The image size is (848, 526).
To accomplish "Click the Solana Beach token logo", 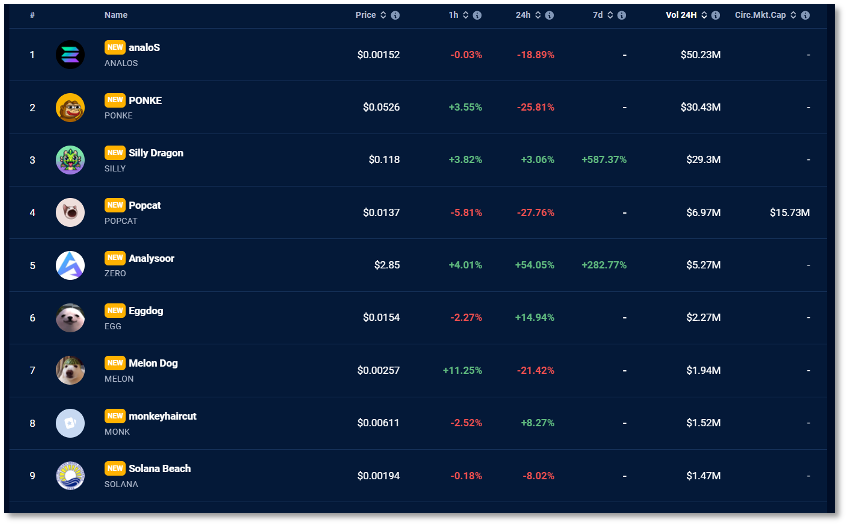I will 70,475.
